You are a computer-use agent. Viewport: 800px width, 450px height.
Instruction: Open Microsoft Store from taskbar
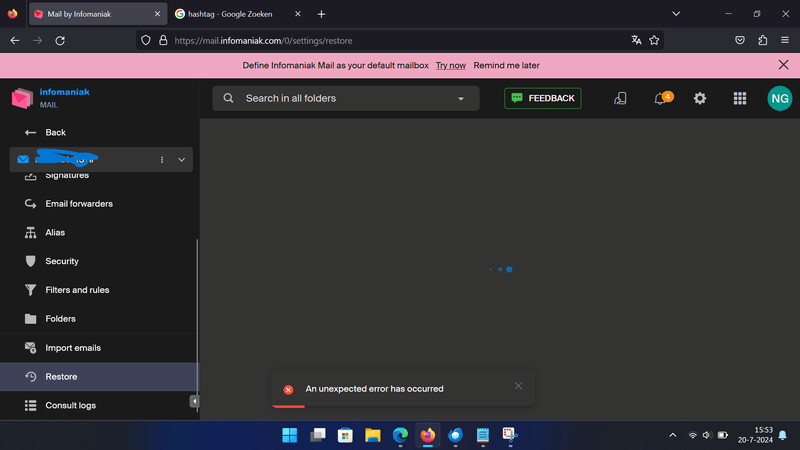tap(345, 435)
